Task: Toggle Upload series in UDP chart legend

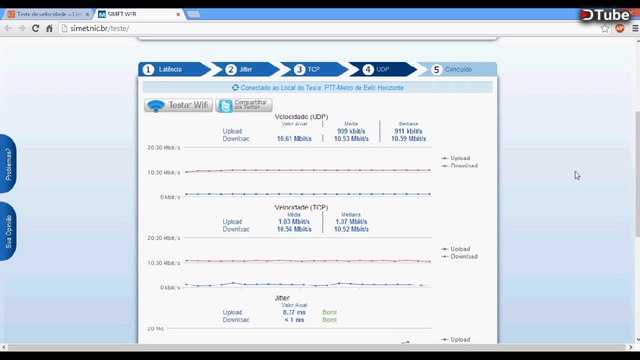Action: pos(456,158)
